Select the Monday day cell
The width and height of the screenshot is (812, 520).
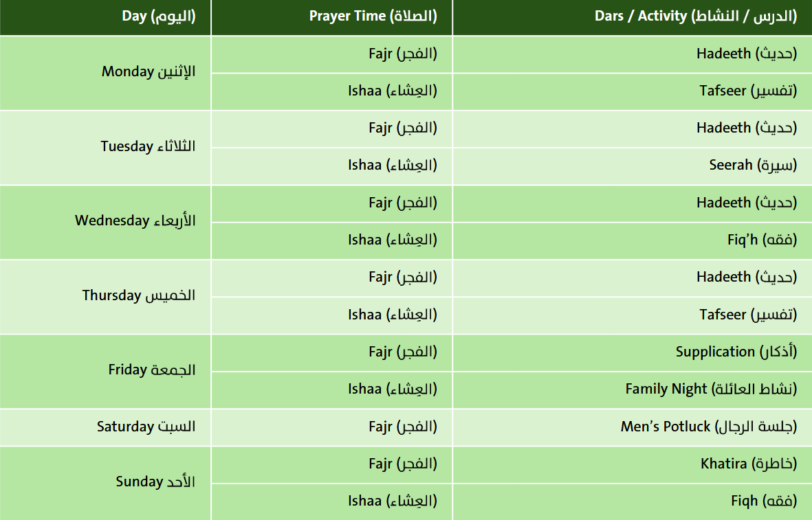click(105, 73)
